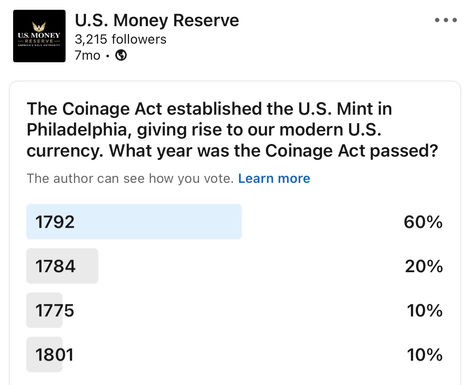Click the 10% result for 1775
The width and height of the screenshot is (470, 385).
425,311
